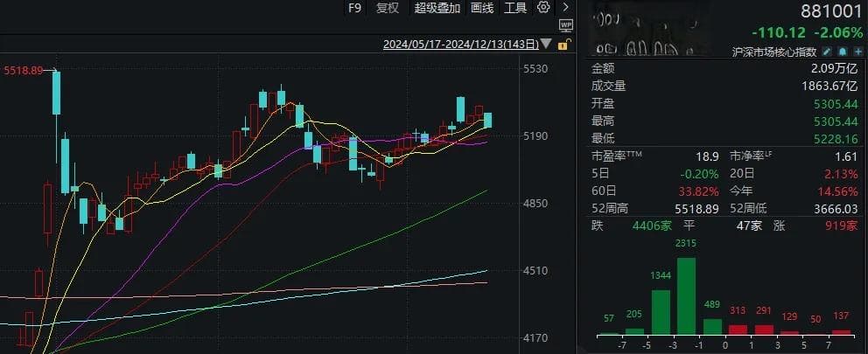Click the red distribution bar labeled 291

click(764, 330)
